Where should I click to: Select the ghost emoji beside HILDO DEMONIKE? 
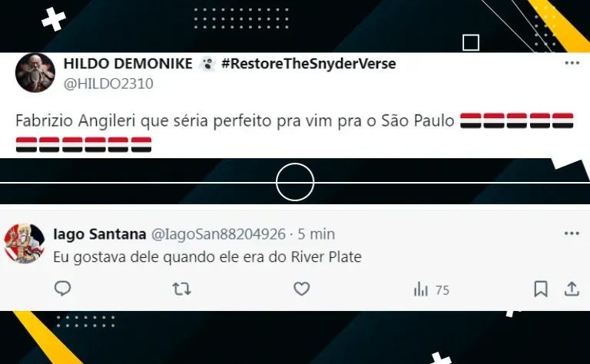tap(207, 64)
